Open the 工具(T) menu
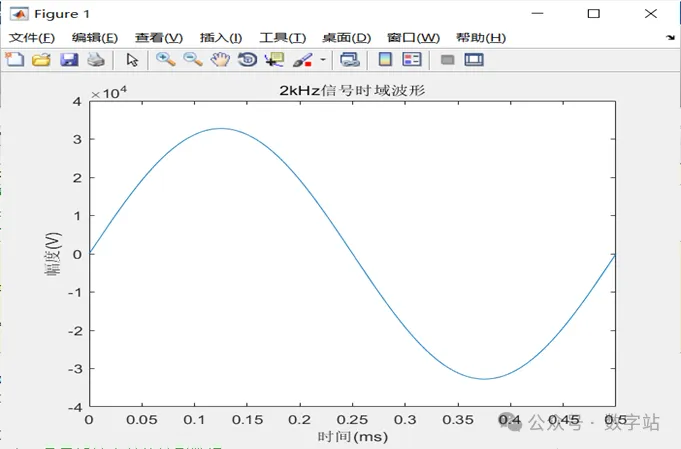This screenshot has width=681, height=449. point(283,38)
